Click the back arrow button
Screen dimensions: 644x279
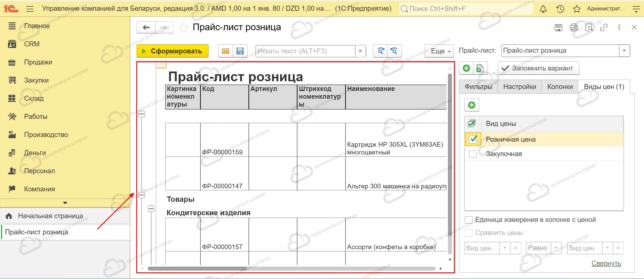[146, 28]
